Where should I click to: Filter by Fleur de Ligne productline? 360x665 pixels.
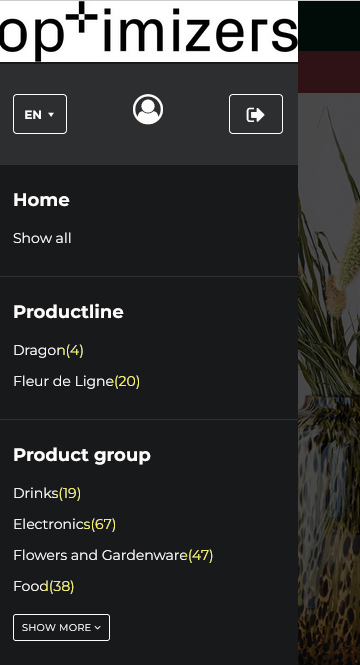76,381
